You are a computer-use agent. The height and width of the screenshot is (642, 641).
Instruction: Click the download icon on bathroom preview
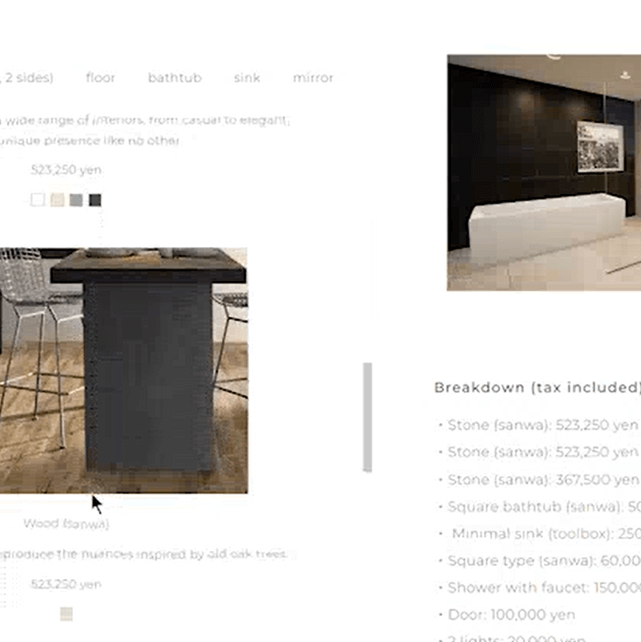(625, 75)
